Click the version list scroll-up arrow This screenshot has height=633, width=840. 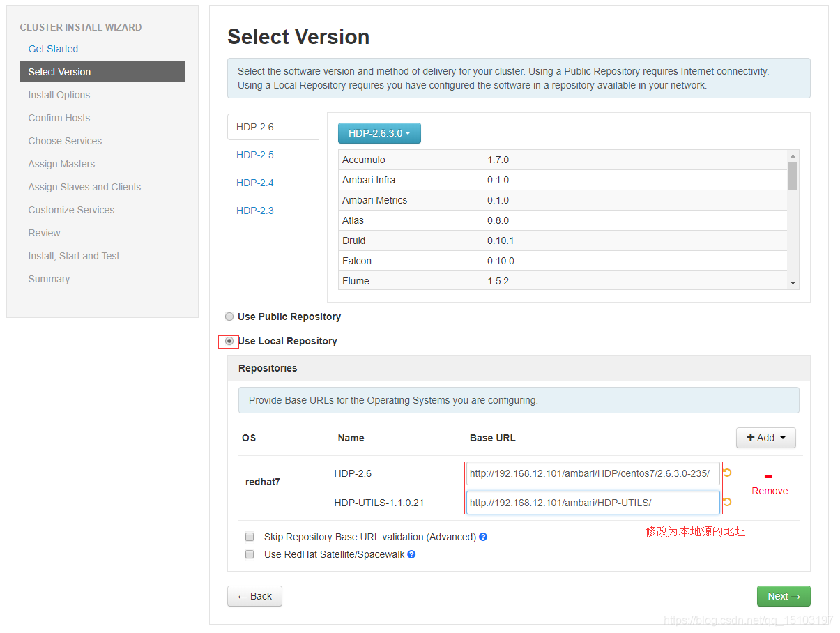coord(793,156)
